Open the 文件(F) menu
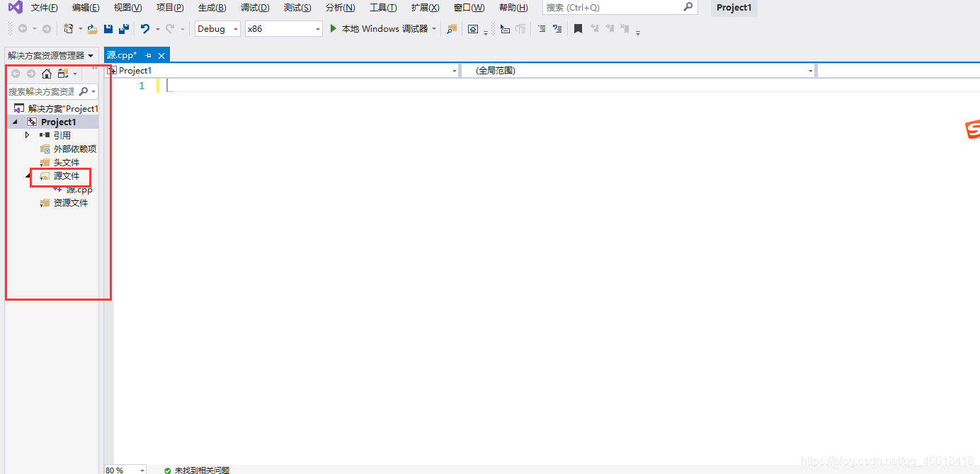This screenshot has height=474, width=980. (44, 8)
